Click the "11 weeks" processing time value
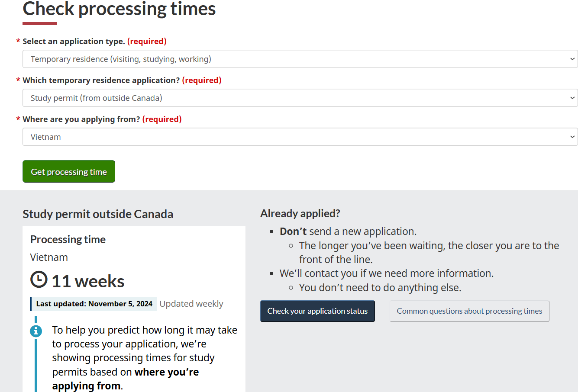 point(88,282)
